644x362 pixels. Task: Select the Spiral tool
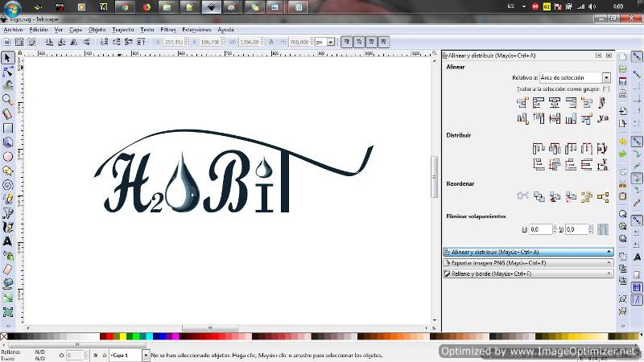coord(7,185)
